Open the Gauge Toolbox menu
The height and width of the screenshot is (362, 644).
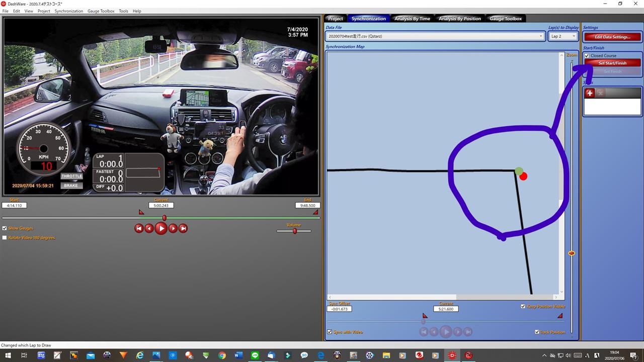click(x=101, y=11)
